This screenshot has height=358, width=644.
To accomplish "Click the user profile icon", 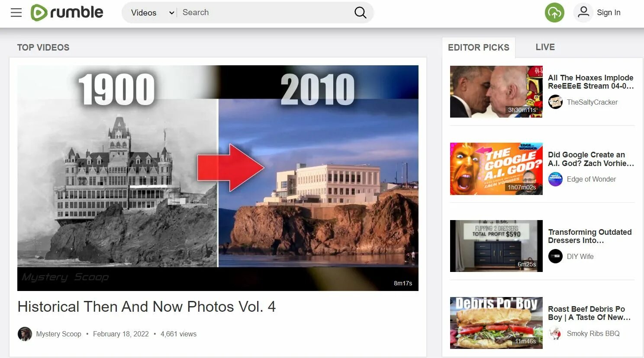I will coord(583,13).
